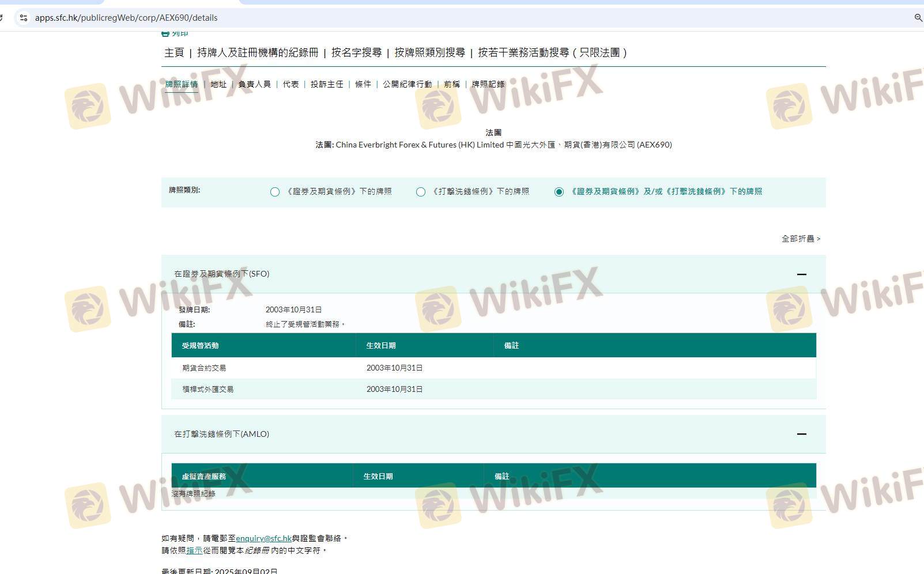This screenshot has height=574, width=924.
Task: Collapse the 在打擊洗錢條例下(AMLO) section
Action: [801, 434]
